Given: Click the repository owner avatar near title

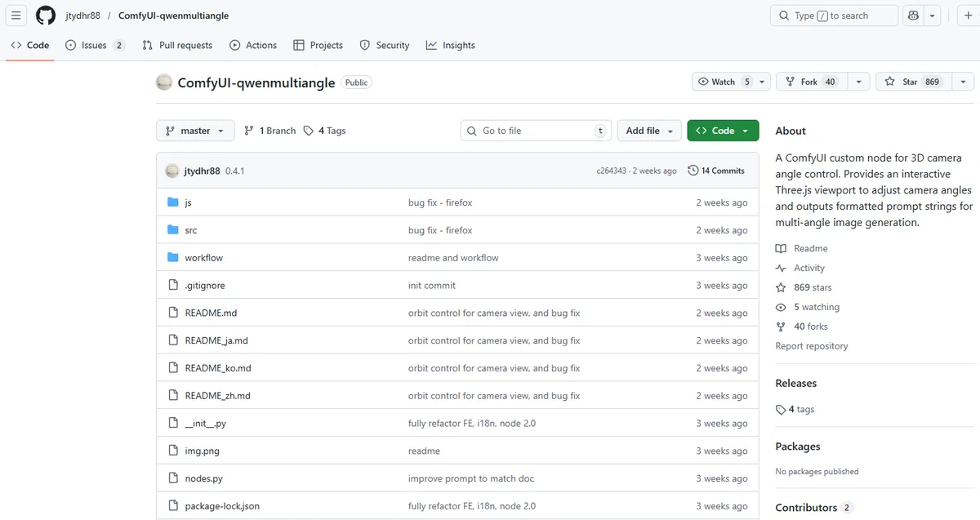Looking at the screenshot, I should (x=164, y=82).
